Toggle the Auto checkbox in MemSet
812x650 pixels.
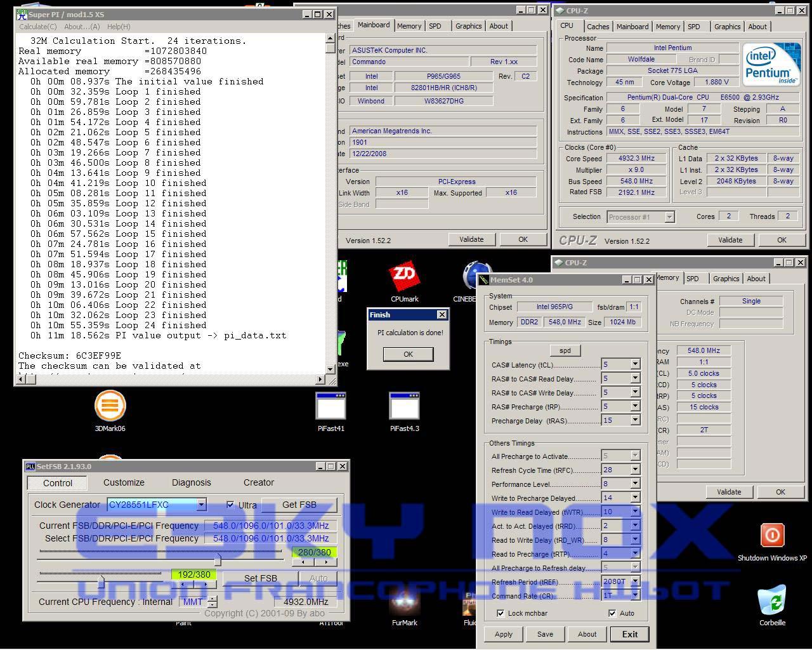coord(612,613)
